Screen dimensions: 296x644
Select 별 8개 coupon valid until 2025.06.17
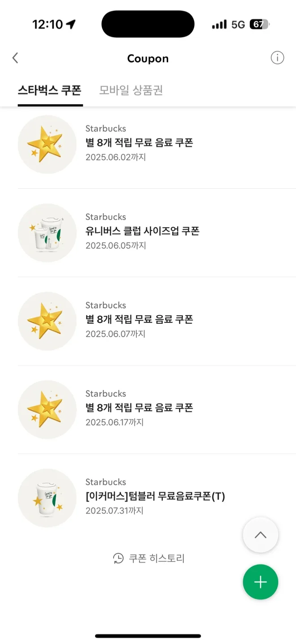click(x=156, y=410)
